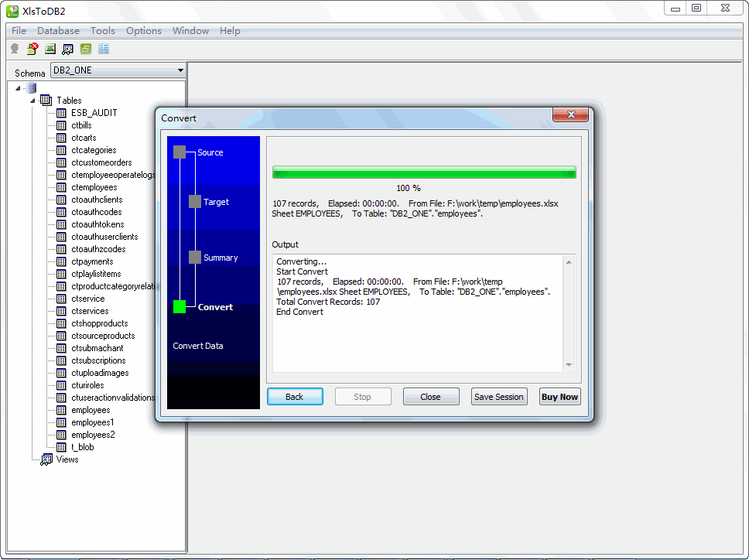Click the employees2 table icon
Image resolution: width=749 pixels, height=560 pixels.
point(61,435)
